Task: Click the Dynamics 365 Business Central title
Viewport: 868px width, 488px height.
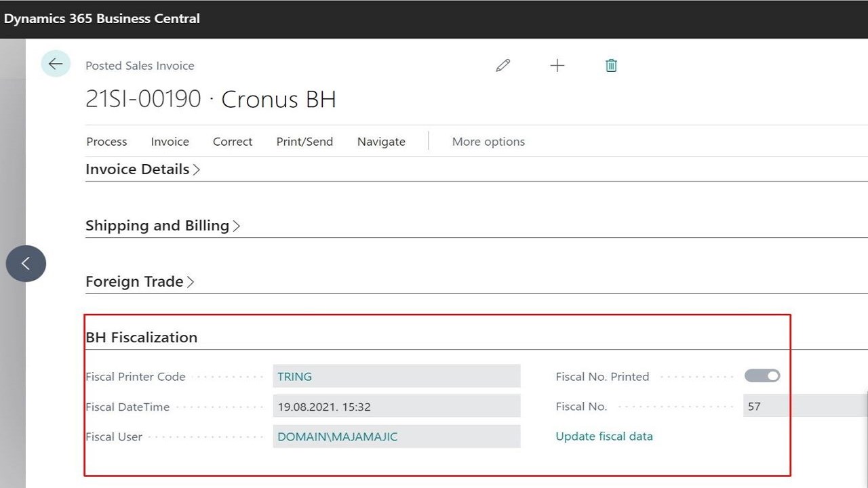Action: point(102,18)
